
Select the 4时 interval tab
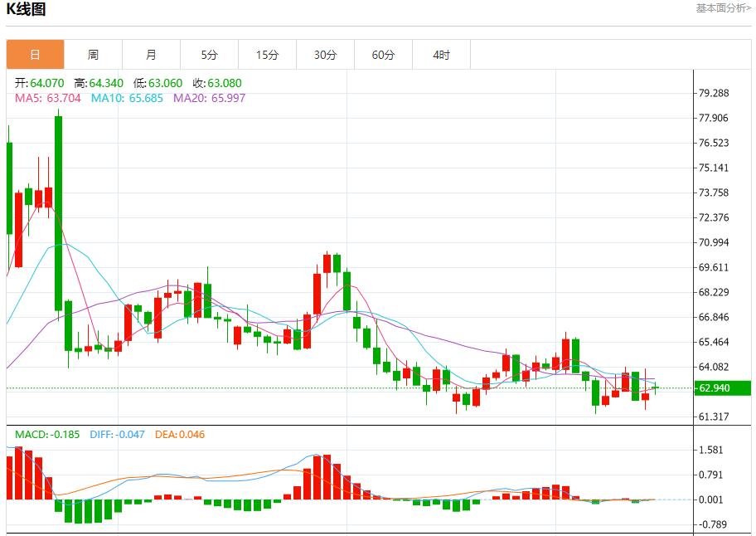point(441,54)
